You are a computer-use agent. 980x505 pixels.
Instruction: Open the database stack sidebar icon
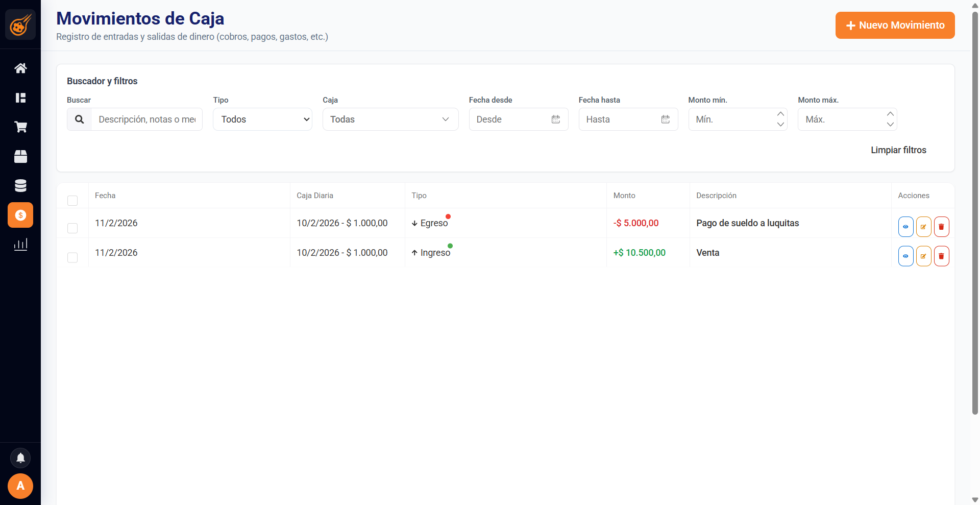pos(20,186)
